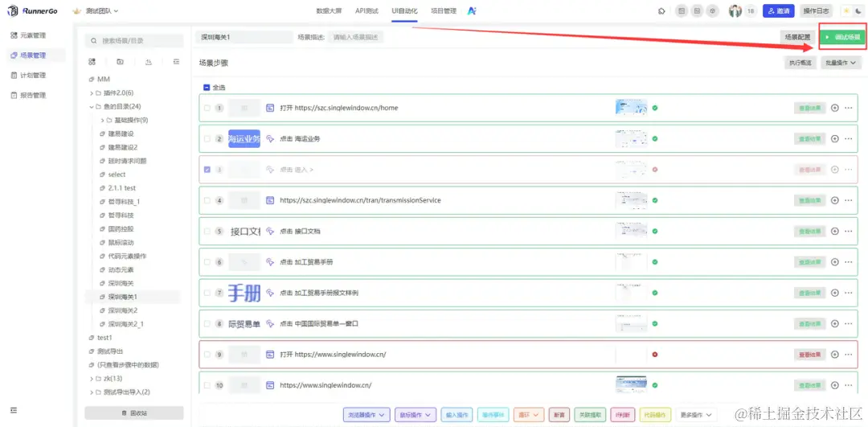
Task: Check the checkbox for step 1
Action: 207,108
